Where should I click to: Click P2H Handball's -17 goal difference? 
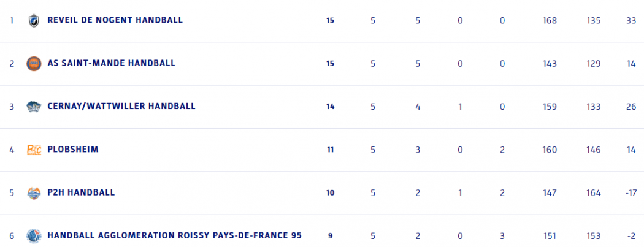click(x=631, y=192)
